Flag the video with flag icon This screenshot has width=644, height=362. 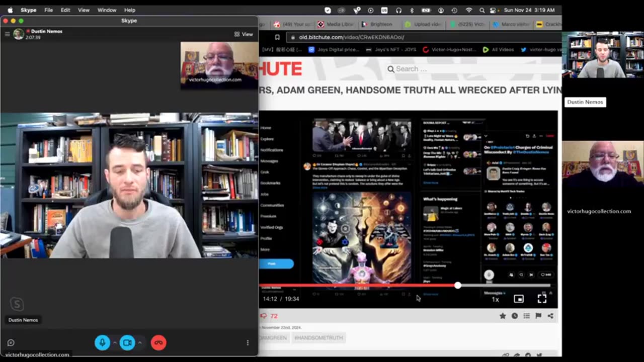(x=538, y=316)
